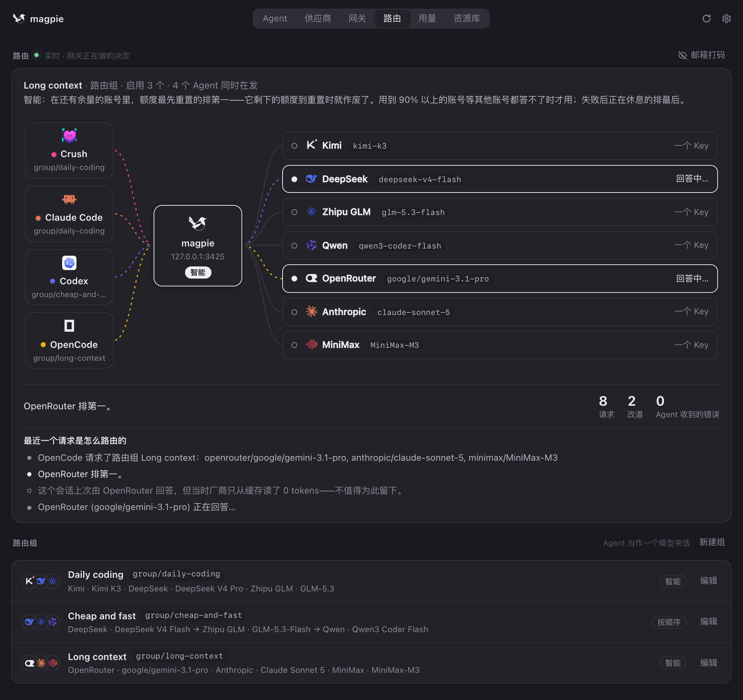Select the status circle on the MiniMax row
Image resolution: width=743 pixels, height=700 pixels.
(x=294, y=345)
